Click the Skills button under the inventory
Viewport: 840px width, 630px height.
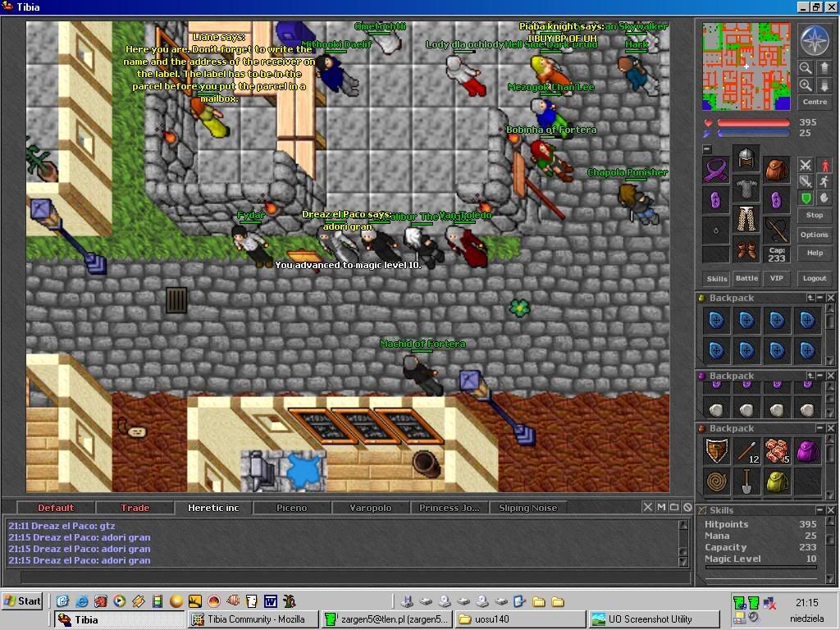click(717, 279)
